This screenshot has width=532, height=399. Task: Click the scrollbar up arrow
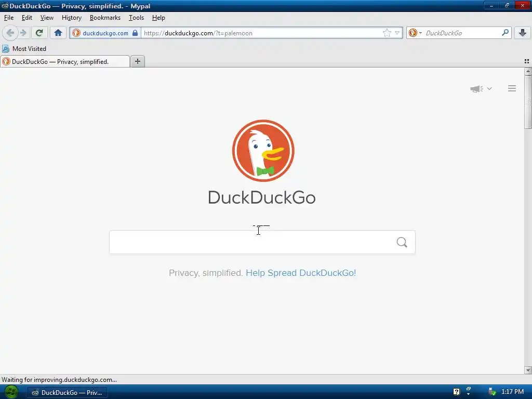coord(528,71)
